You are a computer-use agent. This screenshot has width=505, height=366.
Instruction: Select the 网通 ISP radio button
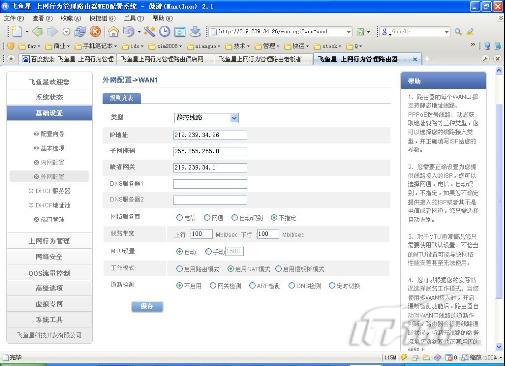click(x=207, y=218)
